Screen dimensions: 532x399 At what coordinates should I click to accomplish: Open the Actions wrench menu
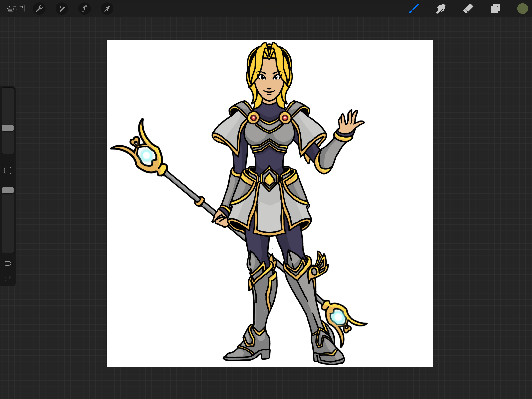click(x=39, y=9)
